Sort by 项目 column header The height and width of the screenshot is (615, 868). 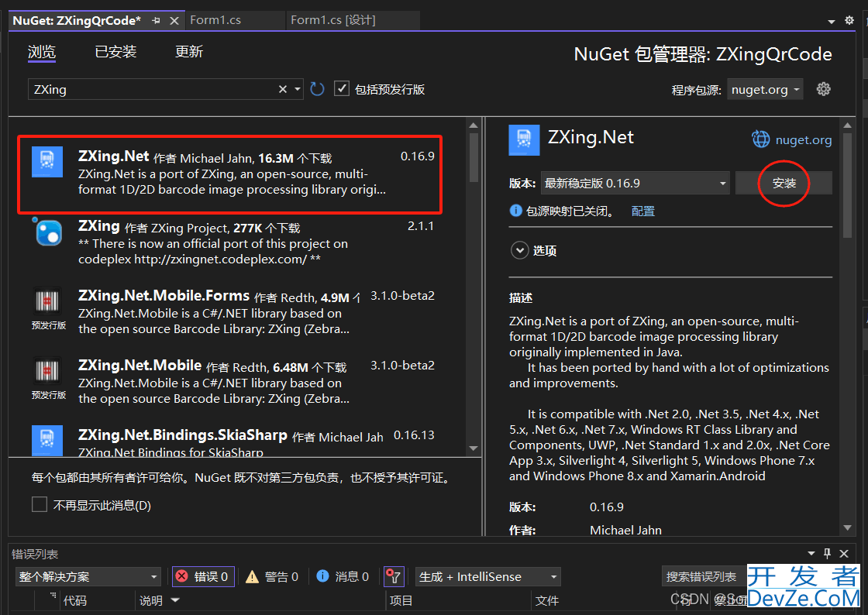(x=401, y=600)
